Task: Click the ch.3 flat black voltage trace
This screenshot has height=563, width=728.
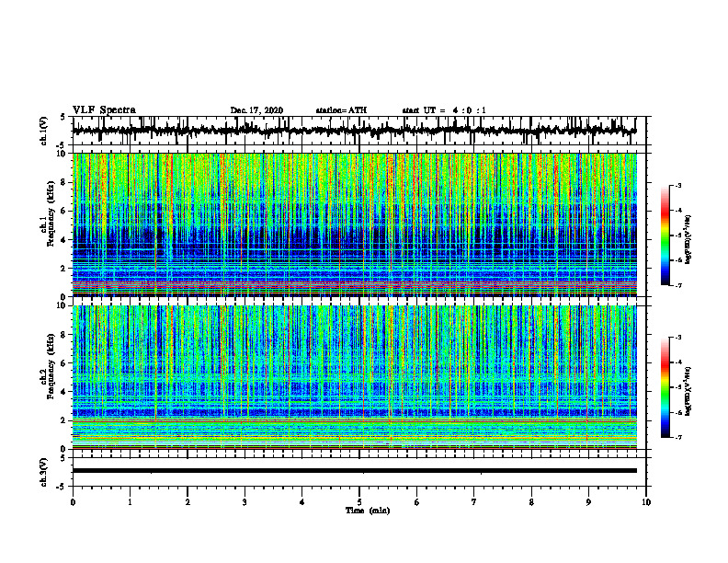Action: (355, 471)
